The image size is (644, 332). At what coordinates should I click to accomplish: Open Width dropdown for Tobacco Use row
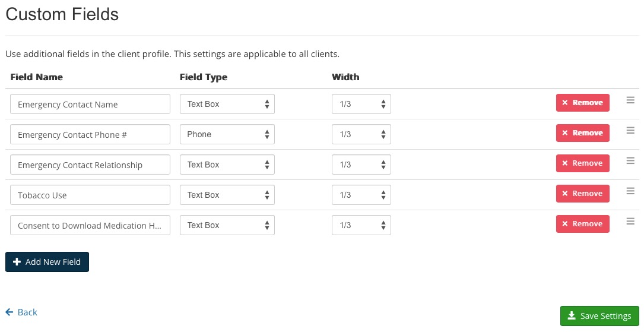[361, 195]
